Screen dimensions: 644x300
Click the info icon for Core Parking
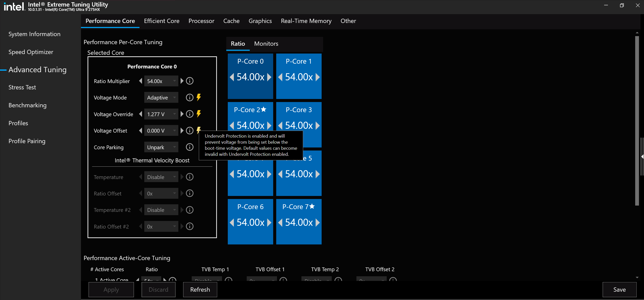[x=189, y=147]
